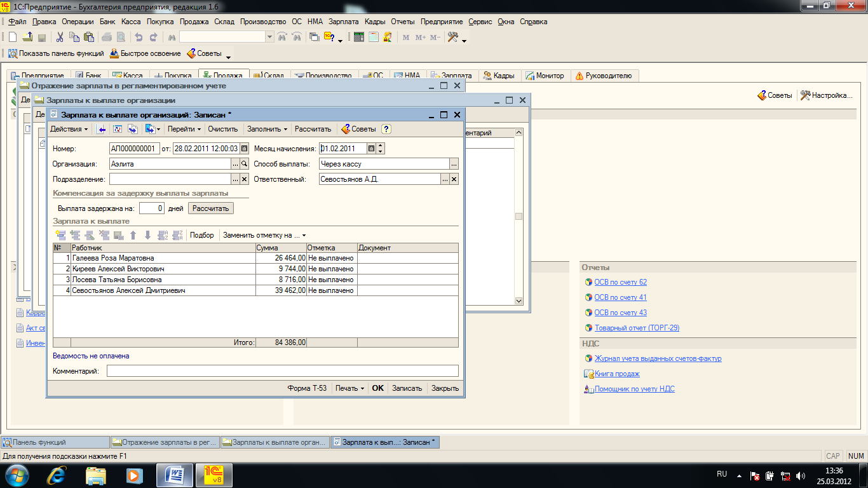The image size is (868, 488).
Task: Select the row Киреев Алексей Викторович
Action: point(255,269)
